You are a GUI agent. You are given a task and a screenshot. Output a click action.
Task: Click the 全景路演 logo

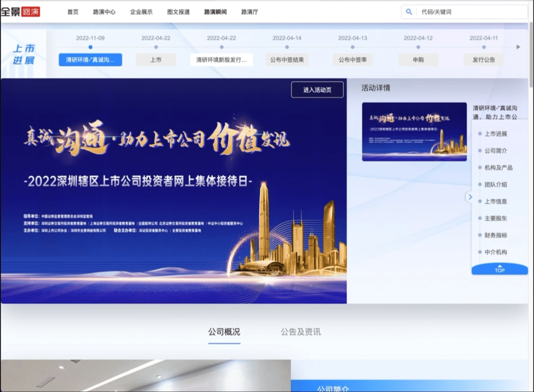point(22,10)
